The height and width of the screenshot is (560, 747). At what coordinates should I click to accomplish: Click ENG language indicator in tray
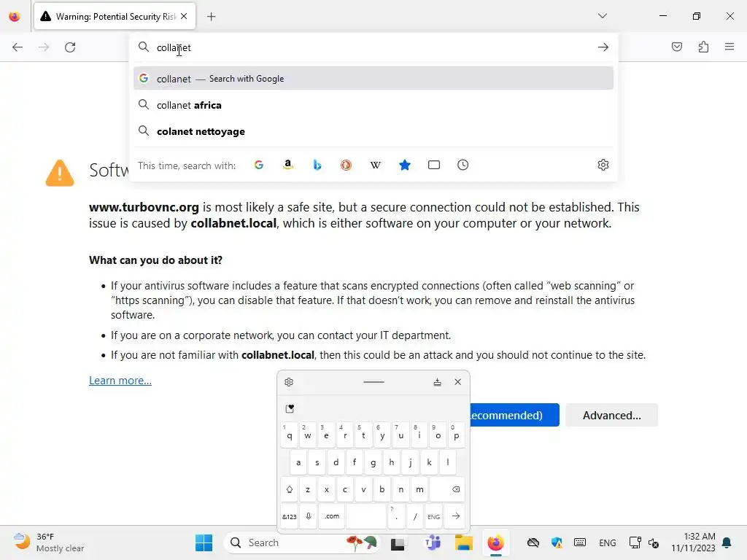pos(608,542)
